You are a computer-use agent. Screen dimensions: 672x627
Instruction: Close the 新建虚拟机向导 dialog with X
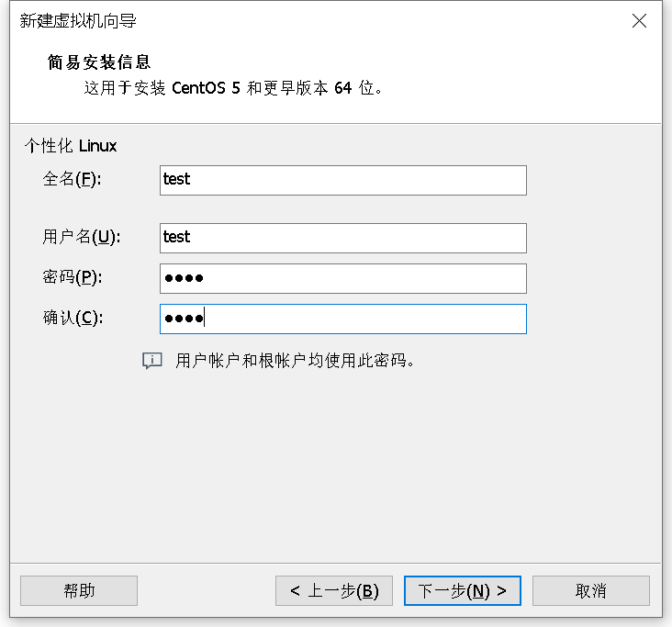coord(639,20)
